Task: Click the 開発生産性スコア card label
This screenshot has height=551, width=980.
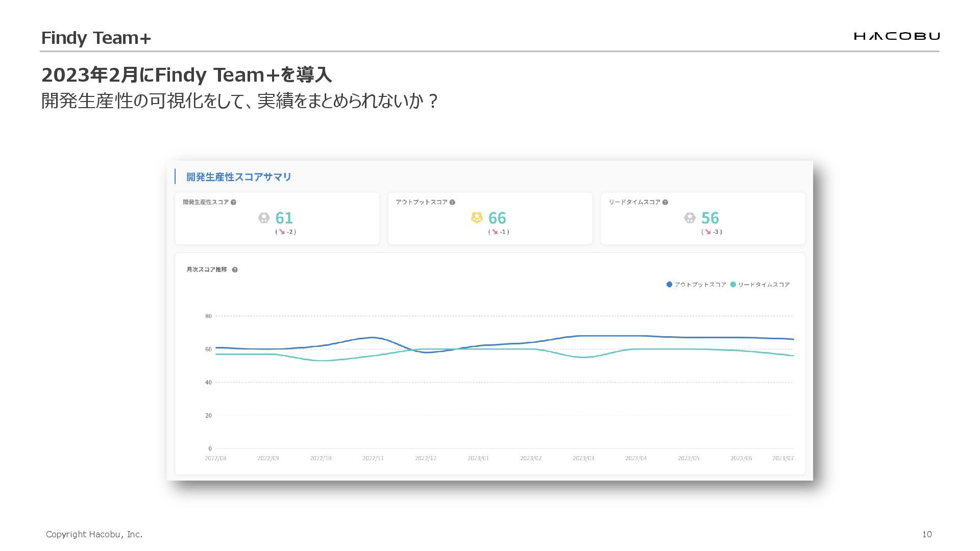Action: [206, 202]
